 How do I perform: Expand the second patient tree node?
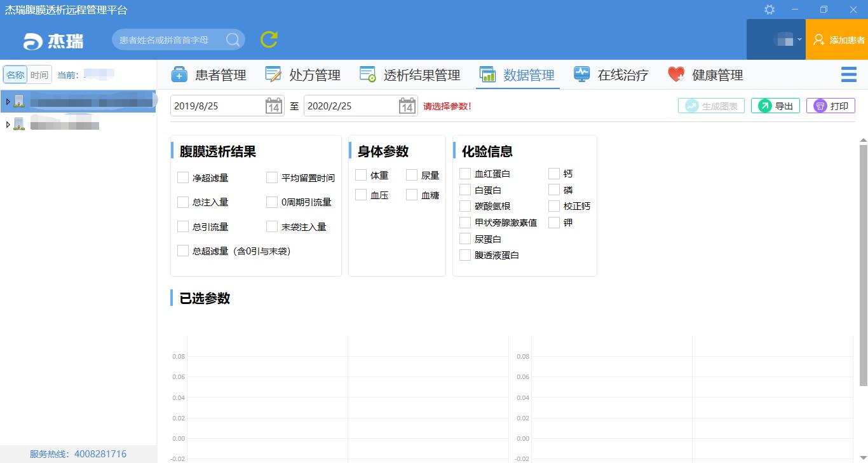(8, 125)
